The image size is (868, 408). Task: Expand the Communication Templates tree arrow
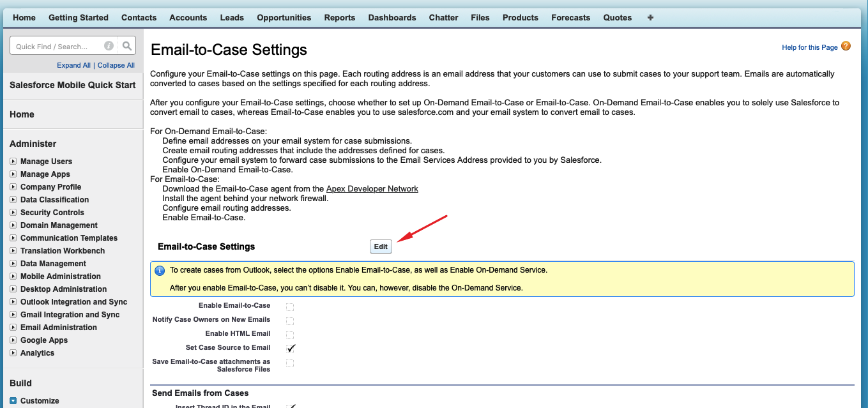[x=13, y=238]
